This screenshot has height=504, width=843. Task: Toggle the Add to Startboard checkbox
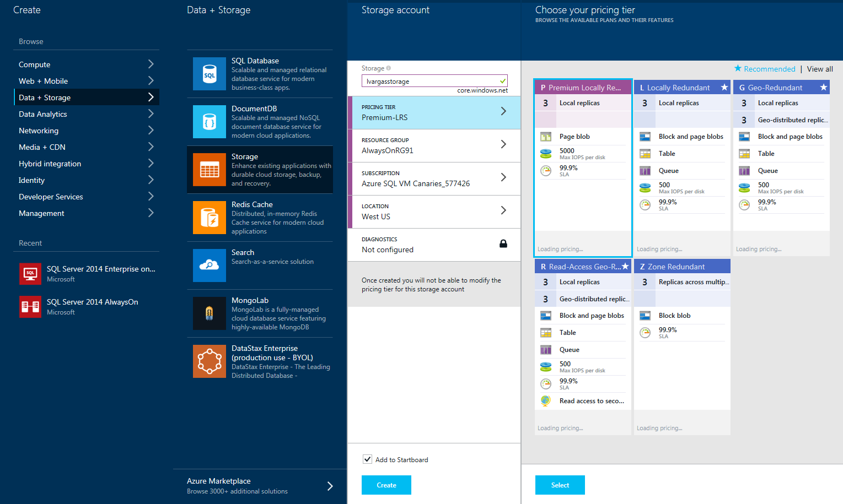pos(367,459)
